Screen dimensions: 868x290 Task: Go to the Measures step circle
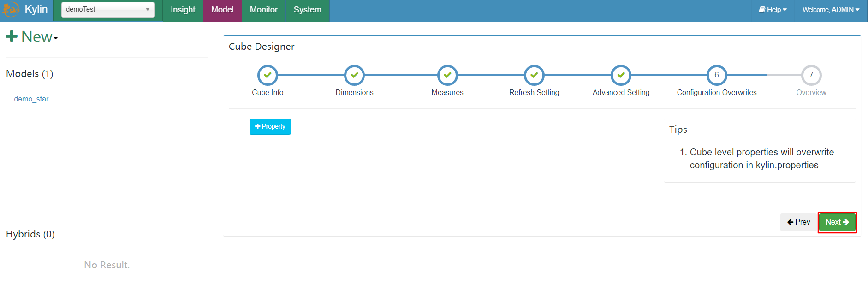point(447,75)
